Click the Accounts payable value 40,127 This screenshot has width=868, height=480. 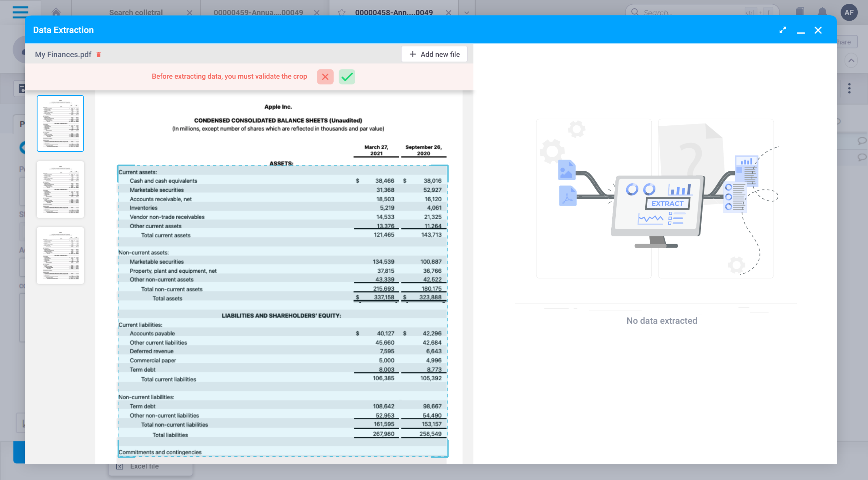point(386,333)
